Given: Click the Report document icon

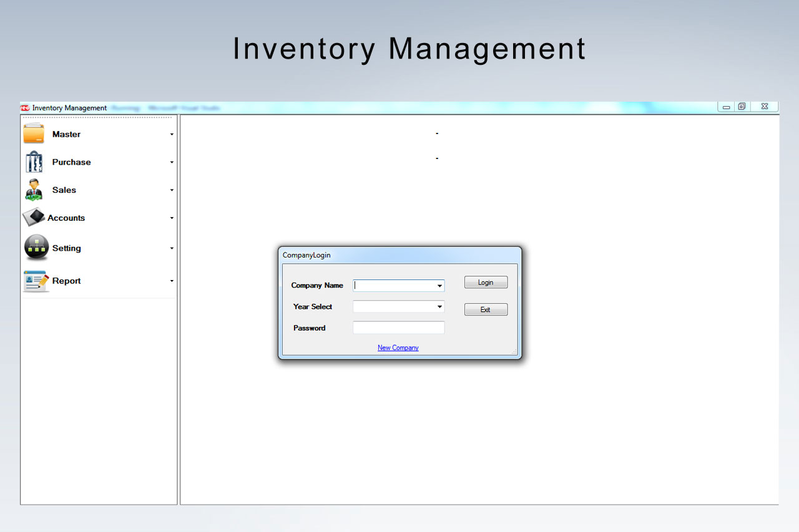Looking at the screenshot, I should 36,281.
